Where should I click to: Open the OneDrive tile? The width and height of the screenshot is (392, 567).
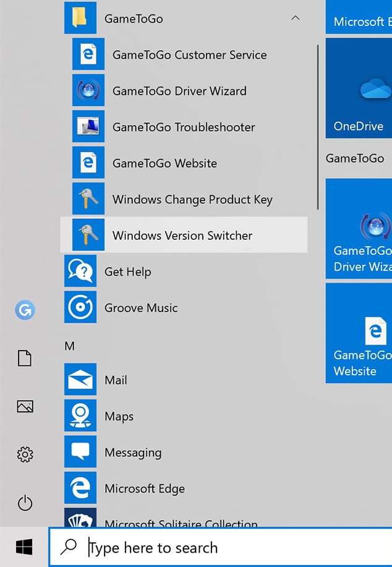click(359, 88)
